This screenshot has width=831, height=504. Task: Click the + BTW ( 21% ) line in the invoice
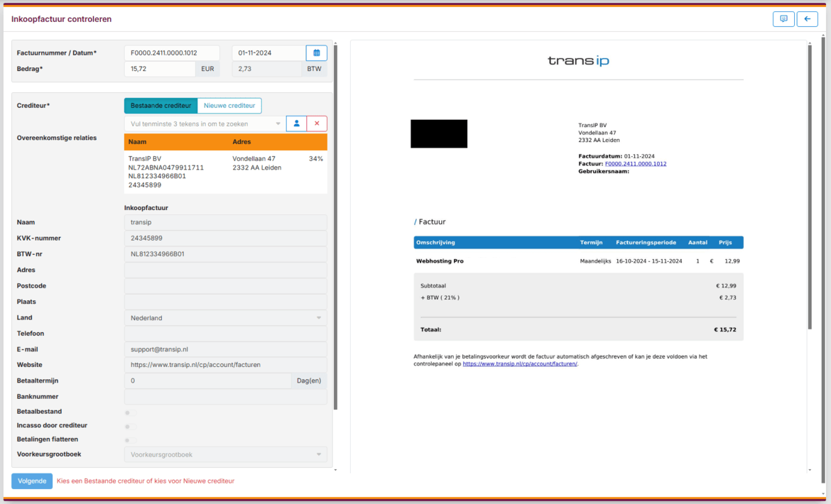click(440, 297)
